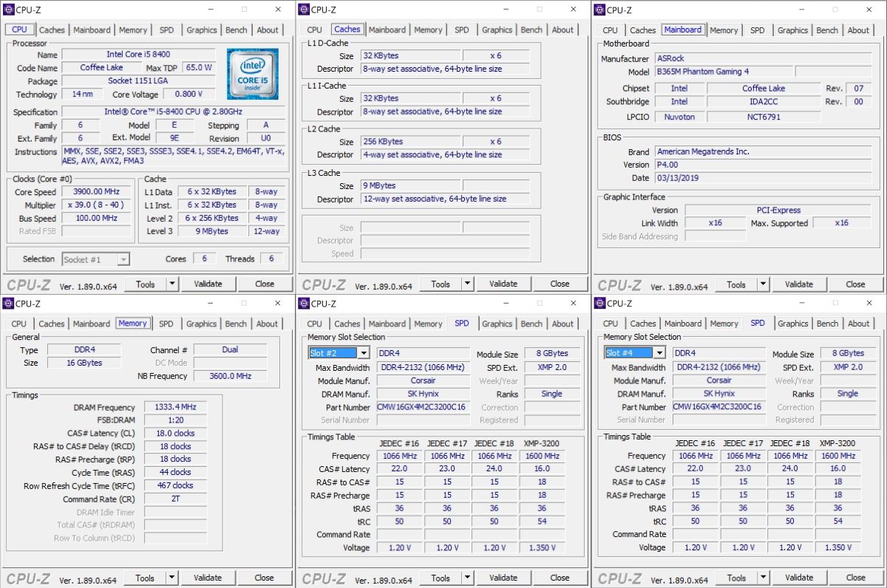Click Close button in Mainboard window
This screenshot has height=588, width=887.
click(855, 284)
